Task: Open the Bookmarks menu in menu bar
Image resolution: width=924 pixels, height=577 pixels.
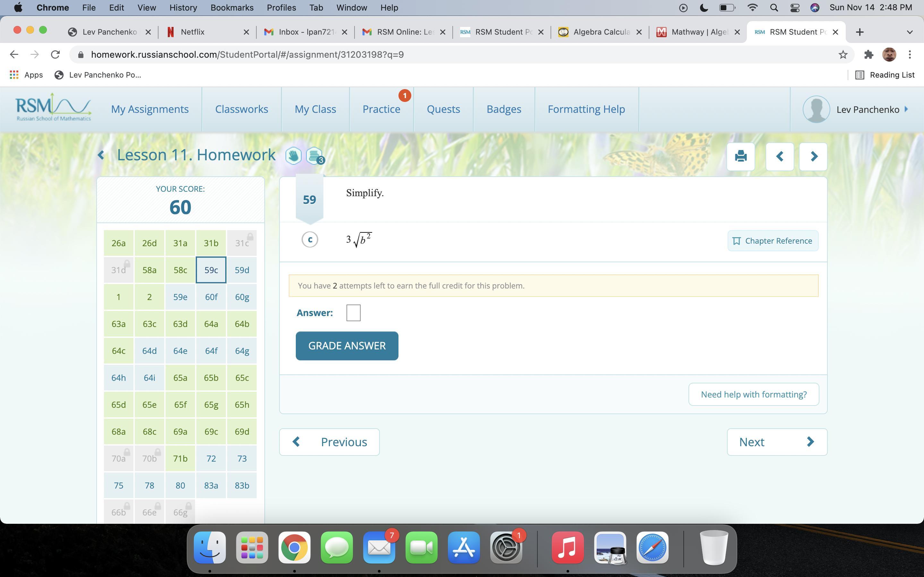Action: [231, 8]
